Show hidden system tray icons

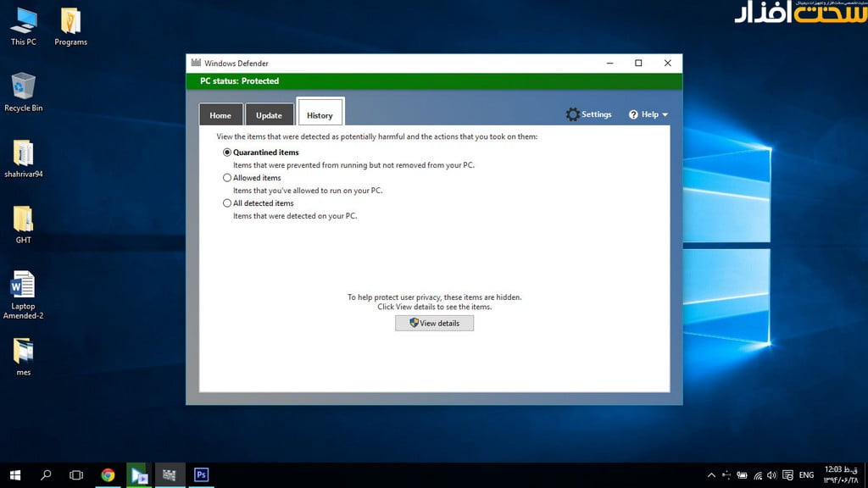711,475
